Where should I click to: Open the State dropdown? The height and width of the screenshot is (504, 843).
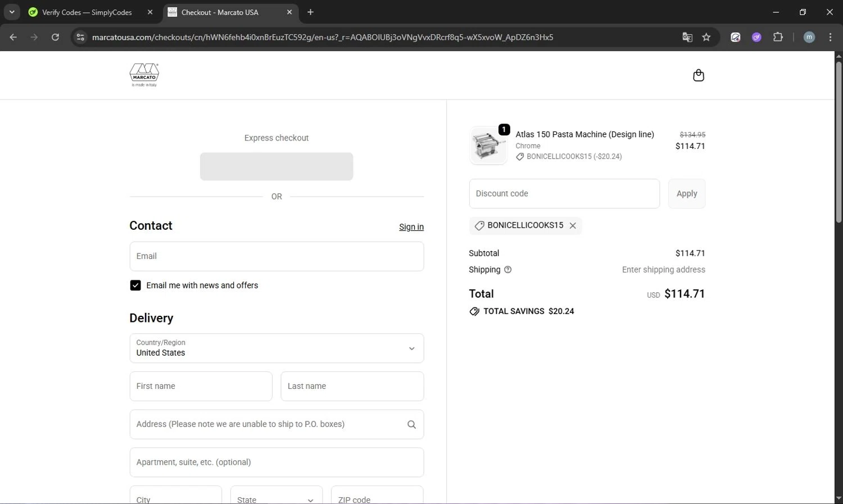pos(277,495)
